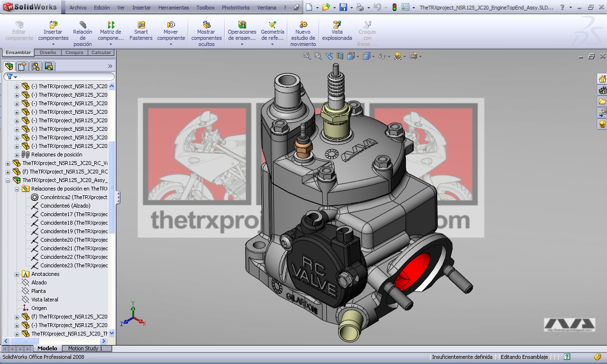Open the Archivo menu
The width and height of the screenshot is (607, 364).
coord(78,8)
